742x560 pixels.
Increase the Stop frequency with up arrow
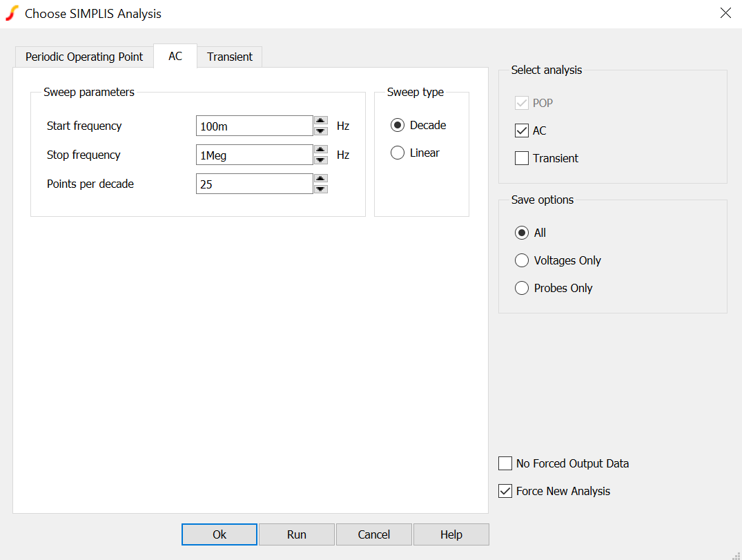coord(321,150)
